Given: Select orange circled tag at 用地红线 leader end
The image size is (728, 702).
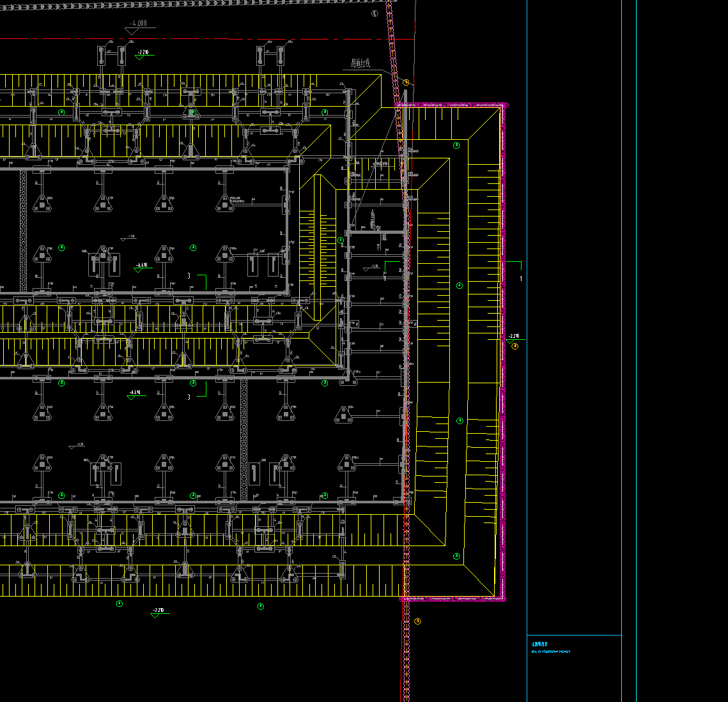Looking at the screenshot, I should click(406, 82).
